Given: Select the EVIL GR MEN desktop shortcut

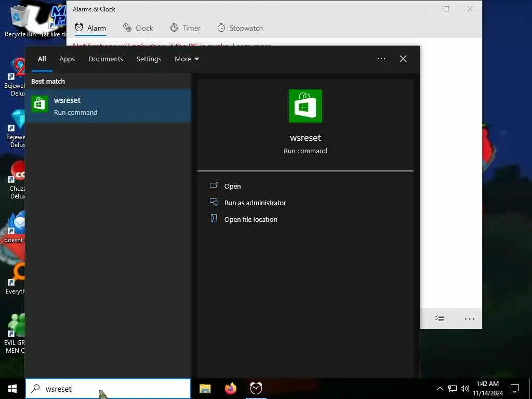Looking at the screenshot, I should [x=14, y=334].
